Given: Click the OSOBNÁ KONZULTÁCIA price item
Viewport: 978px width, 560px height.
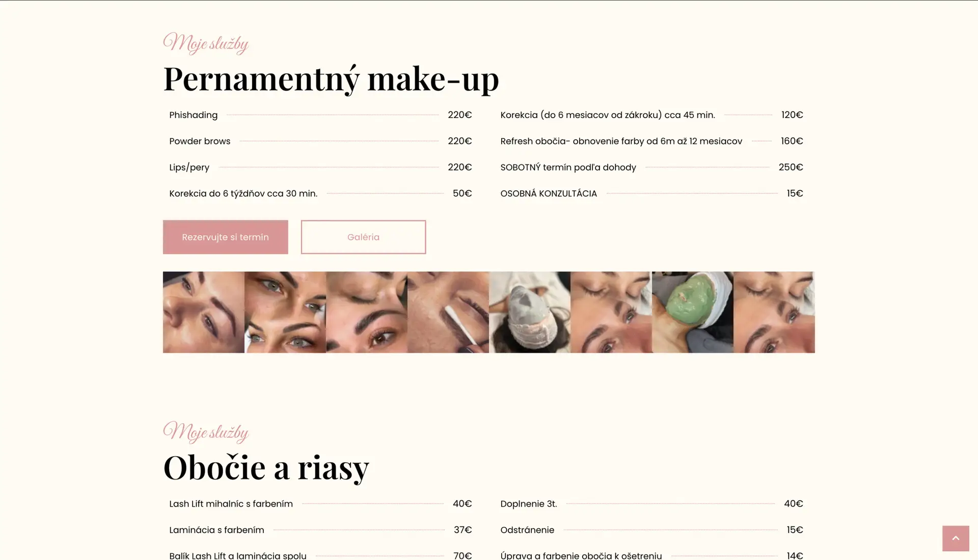Looking at the screenshot, I should tap(651, 193).
